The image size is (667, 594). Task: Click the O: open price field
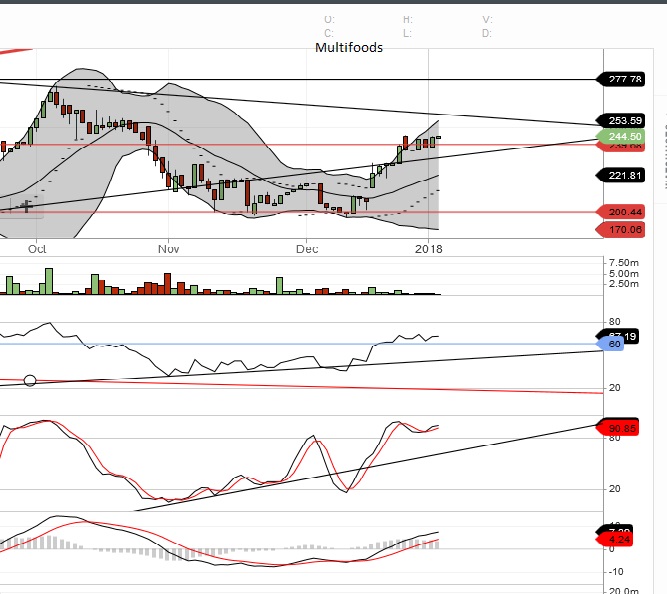(x=329, y=20)
